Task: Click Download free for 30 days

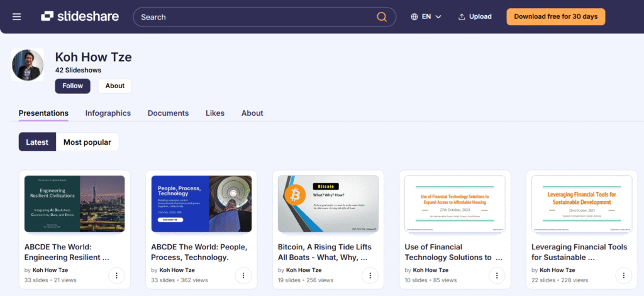Action: click(x=555, y=16)
